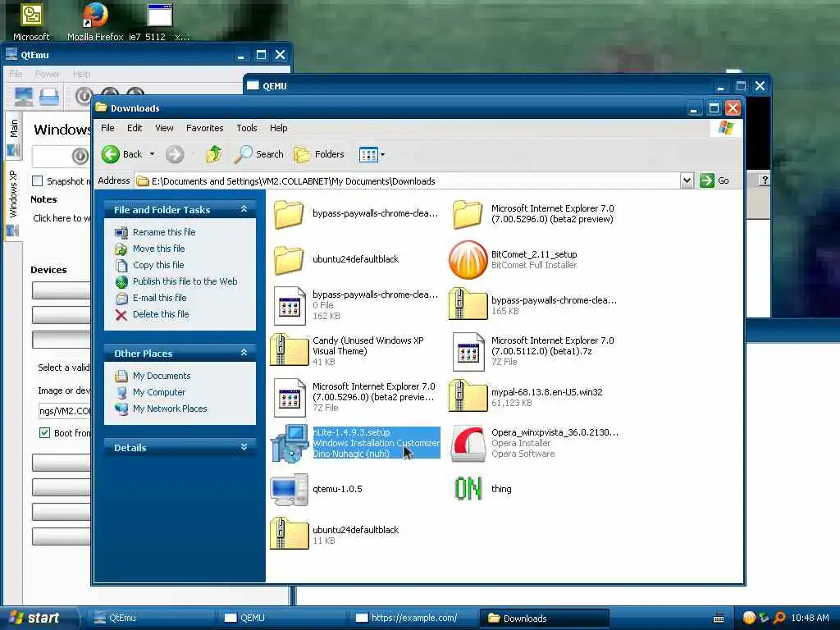Select the mypal-68.13.8 zip archive icon
This screenshot has width=840, height=630.
[x=468, y=396]
